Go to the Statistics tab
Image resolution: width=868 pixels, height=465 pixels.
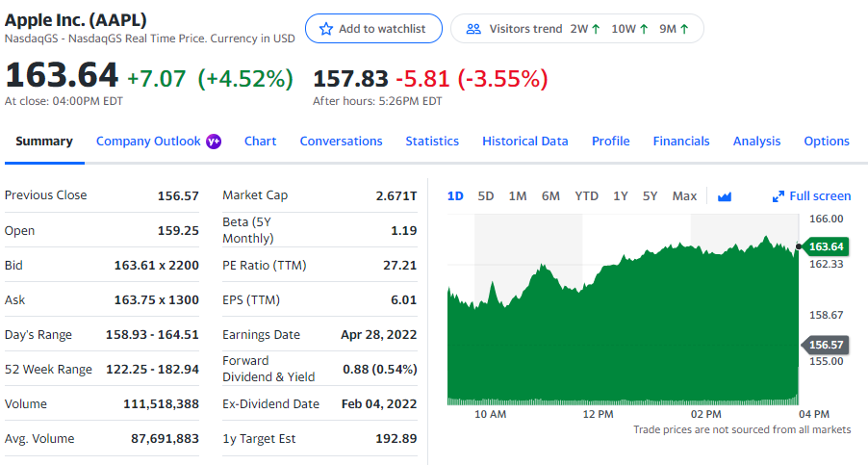pos(432,142)
